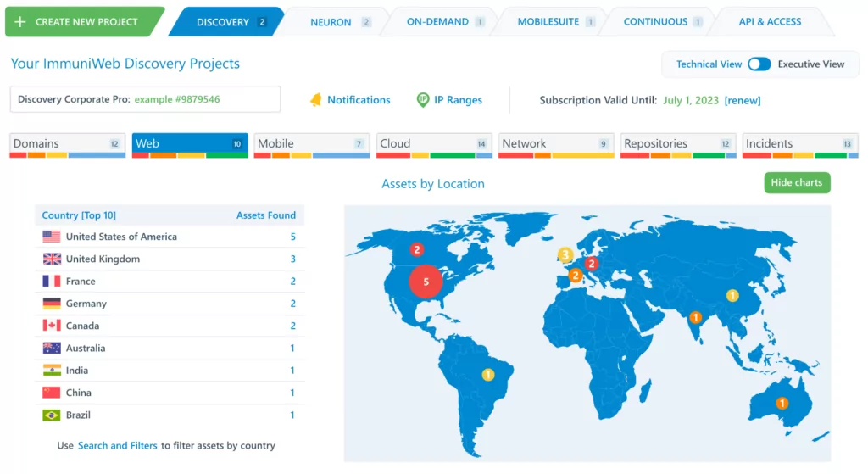The image size is (868, 474).
Task: Click the yellow 1 marker on China
Action: pos(732,295)
